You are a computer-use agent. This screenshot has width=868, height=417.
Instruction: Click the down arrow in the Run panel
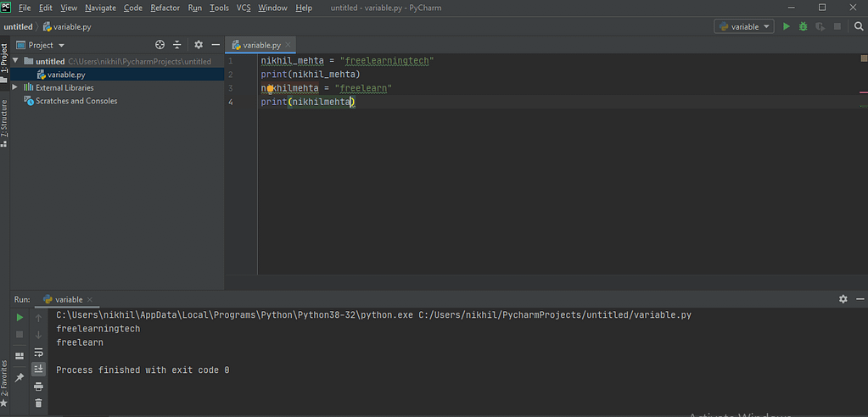38,335
